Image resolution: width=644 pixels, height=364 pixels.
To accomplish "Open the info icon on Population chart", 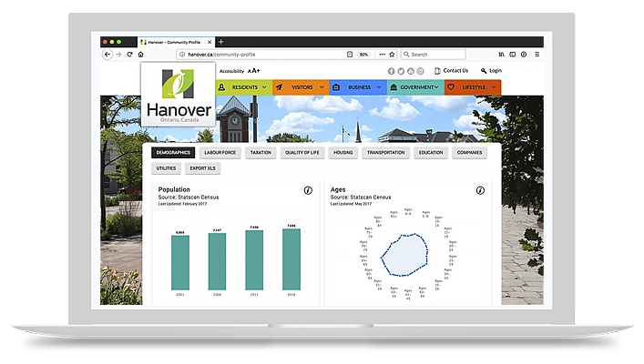I will (x=308, y=190).
